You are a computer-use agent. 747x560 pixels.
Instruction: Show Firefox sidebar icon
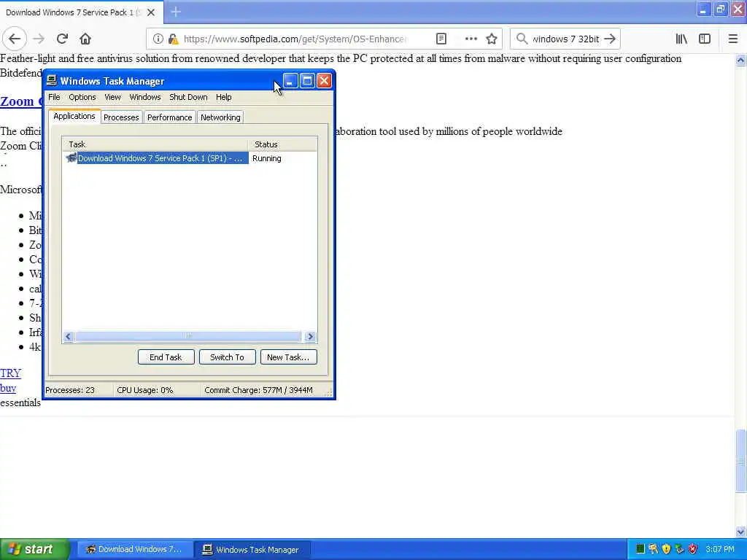tap(705, 39)
